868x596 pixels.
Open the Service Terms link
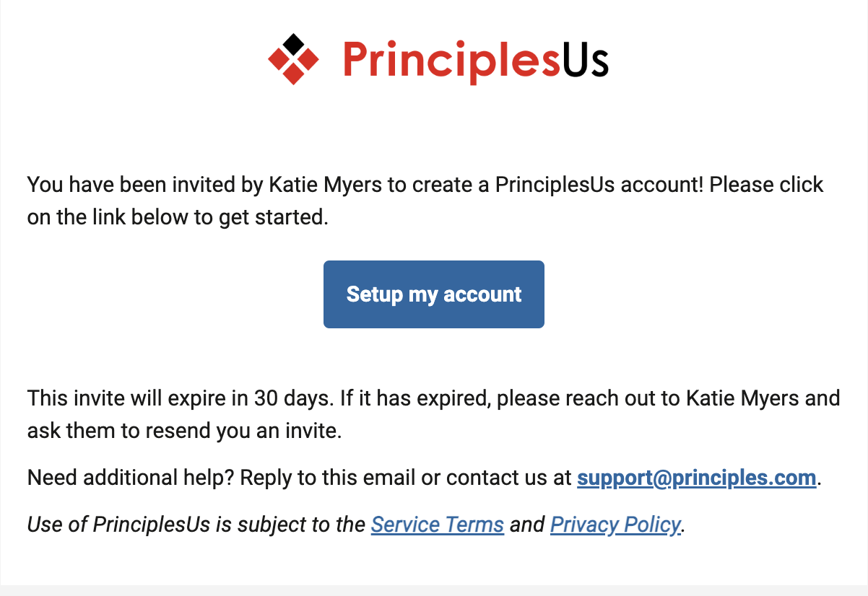point(437,525)
